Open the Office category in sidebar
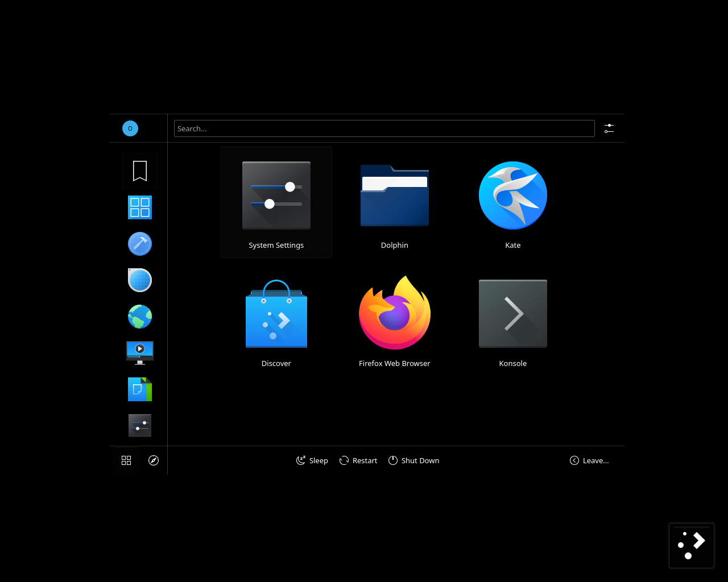 [140, 389]
